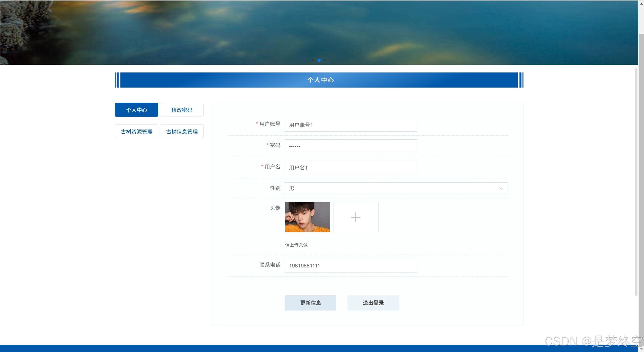Select the uploaded avatar photo thumbnail
Image resolution: width=644 pixels, height=352 pixels.
[307, 217]
